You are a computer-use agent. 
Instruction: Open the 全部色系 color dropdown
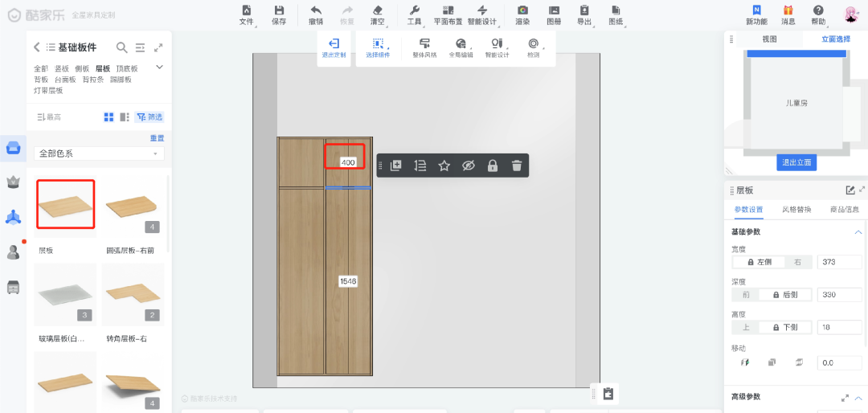99,153
